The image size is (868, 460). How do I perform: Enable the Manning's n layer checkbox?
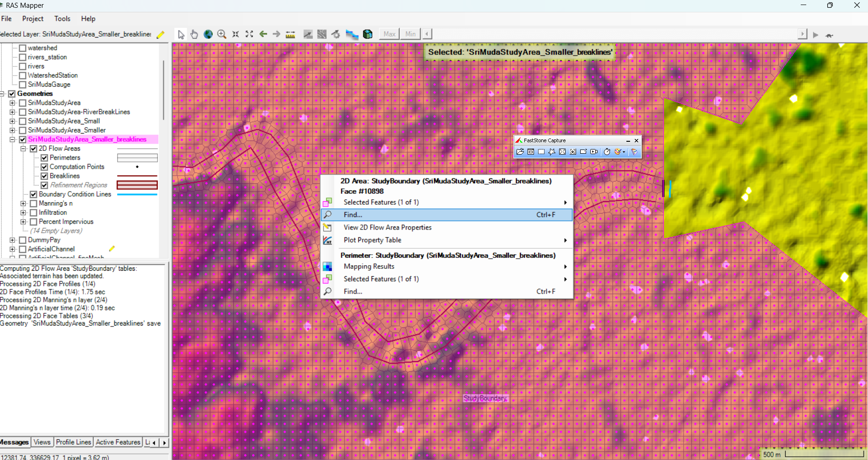click(x=33, y=203)
